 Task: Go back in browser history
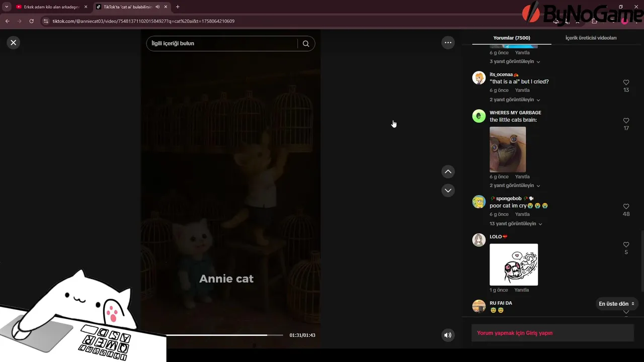pyautogui.click(x=7, y=21)
